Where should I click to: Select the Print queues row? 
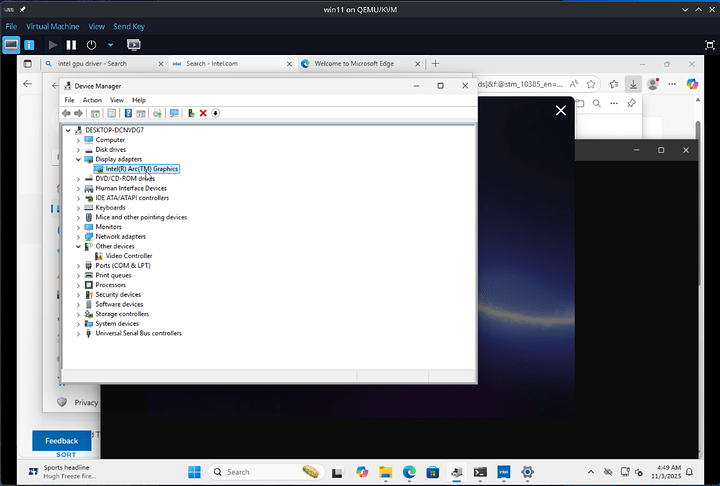[108, 275]
